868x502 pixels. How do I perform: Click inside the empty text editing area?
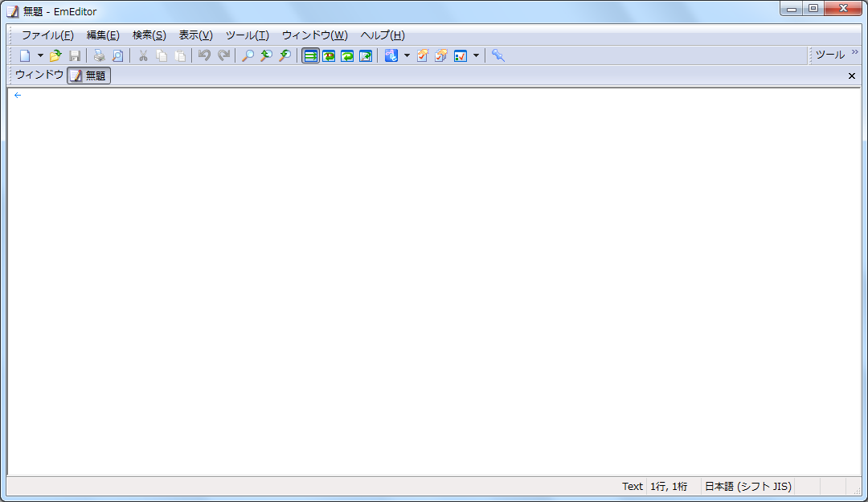point(434,281)
